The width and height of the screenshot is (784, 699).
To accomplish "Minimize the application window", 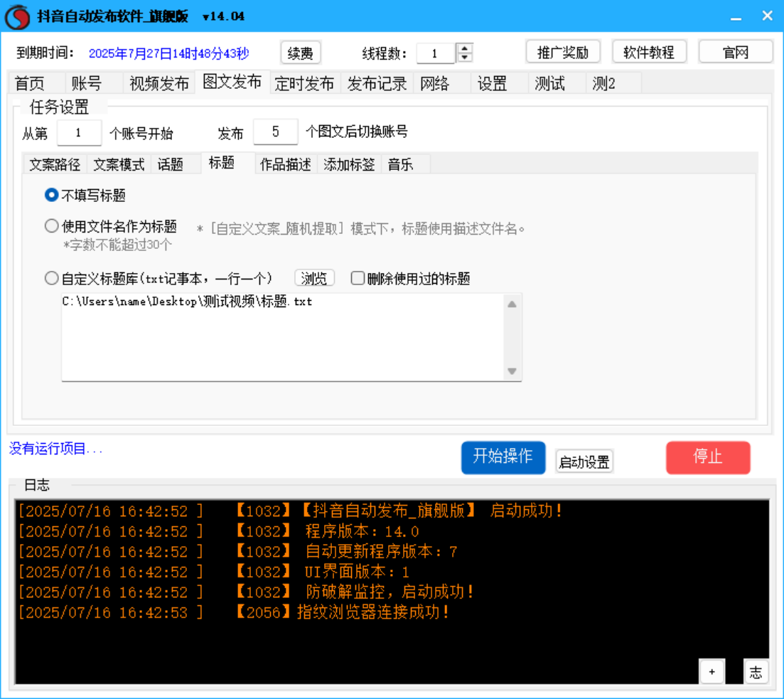I will click(736, 17).
